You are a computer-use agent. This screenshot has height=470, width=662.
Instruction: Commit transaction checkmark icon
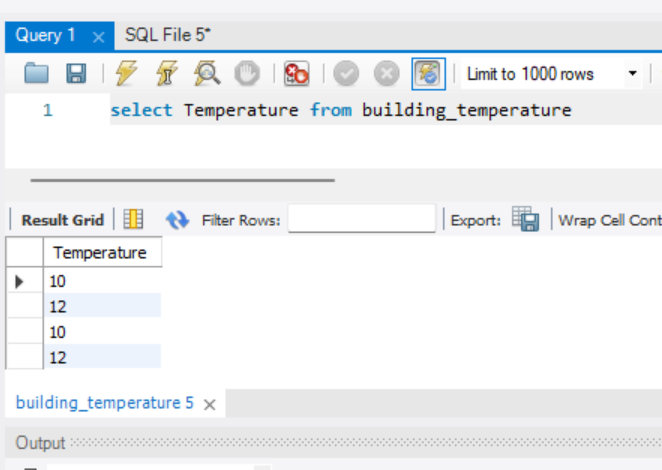point(346,73)
